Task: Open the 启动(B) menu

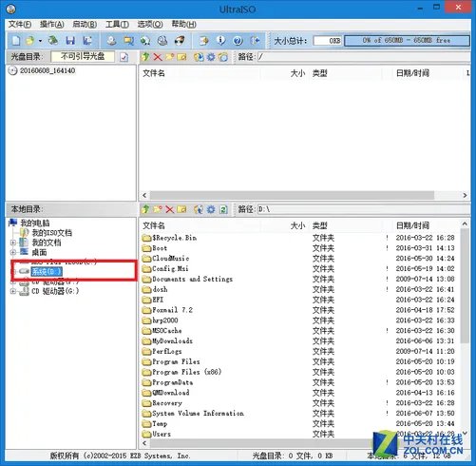Action: coord(85,25)
